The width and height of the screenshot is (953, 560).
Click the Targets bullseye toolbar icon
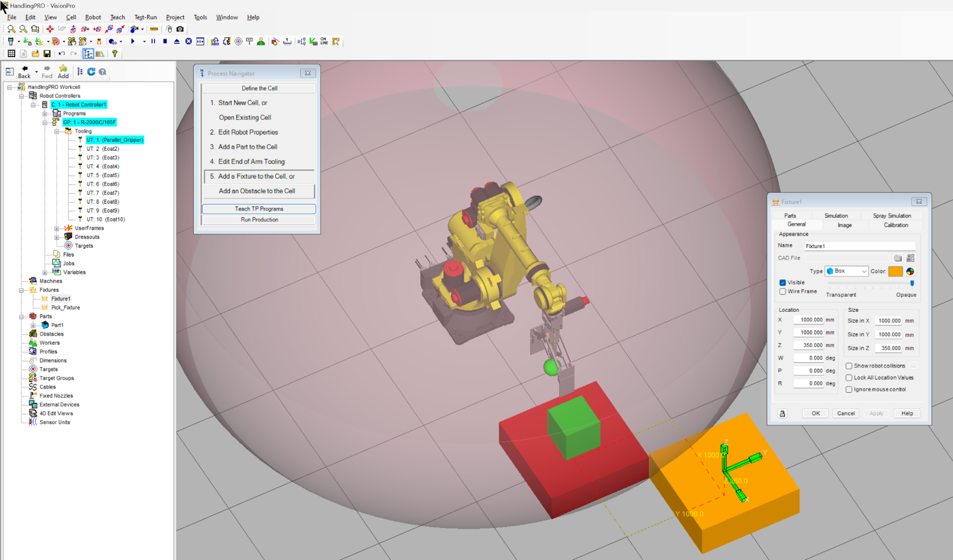(238, 41)
